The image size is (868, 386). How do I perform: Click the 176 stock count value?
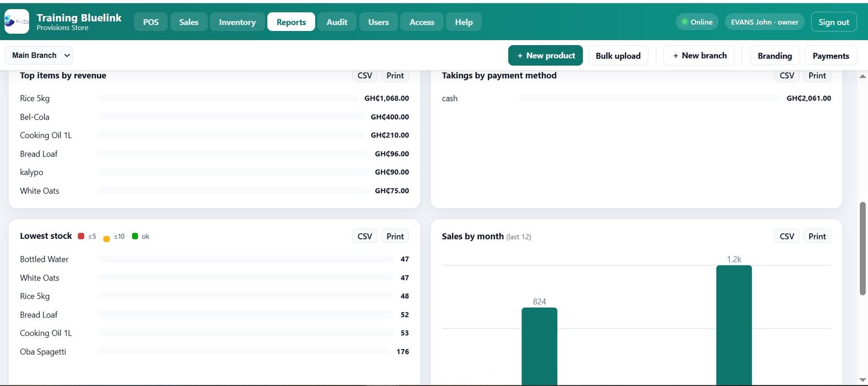(x=403, y=351)
